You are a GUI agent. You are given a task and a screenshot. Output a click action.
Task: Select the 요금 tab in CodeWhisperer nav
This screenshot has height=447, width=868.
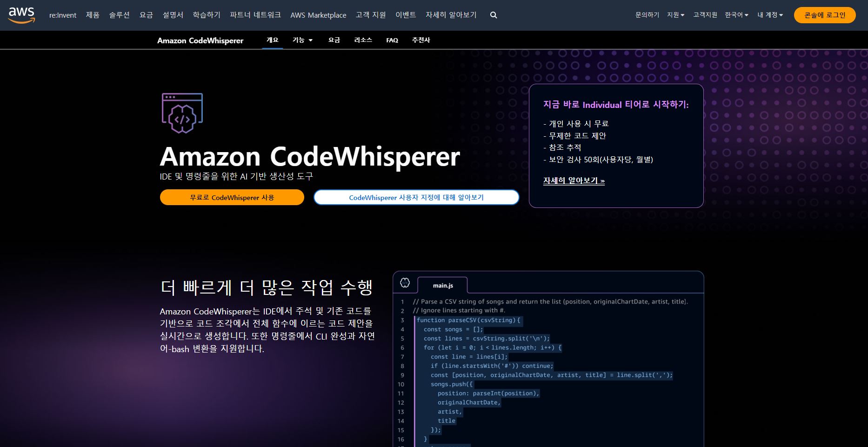(334, 40)
